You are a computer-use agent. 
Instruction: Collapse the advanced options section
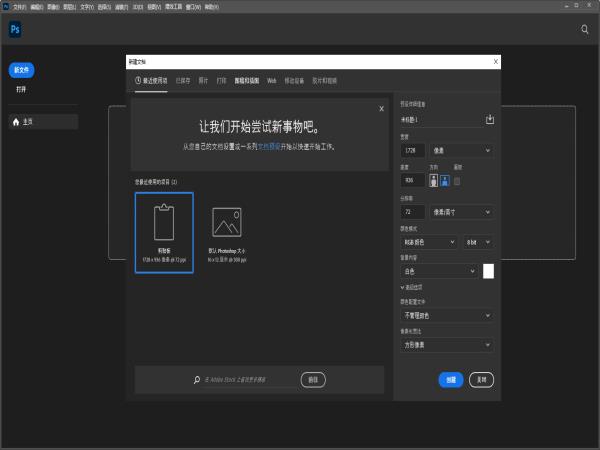pos(411,287)
